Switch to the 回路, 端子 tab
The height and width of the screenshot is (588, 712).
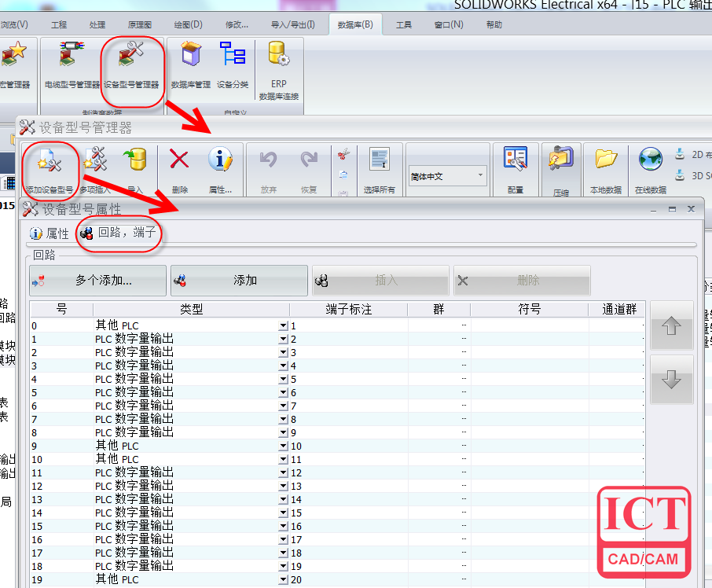(x=119, y=233)
